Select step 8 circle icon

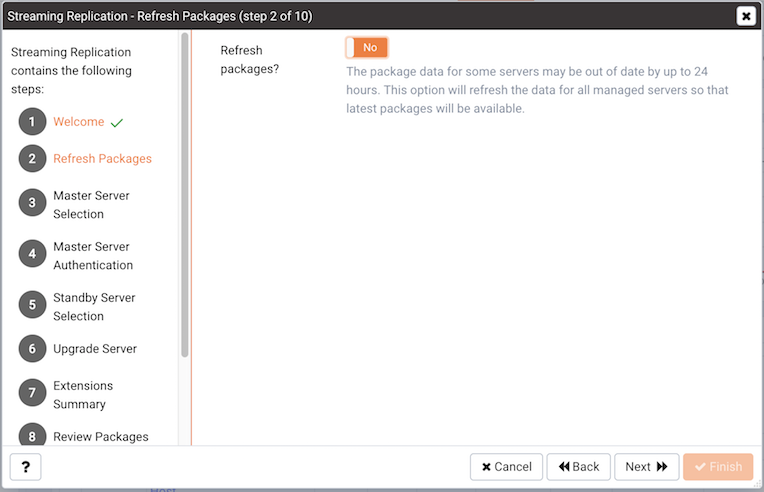[x=32, y=435]
